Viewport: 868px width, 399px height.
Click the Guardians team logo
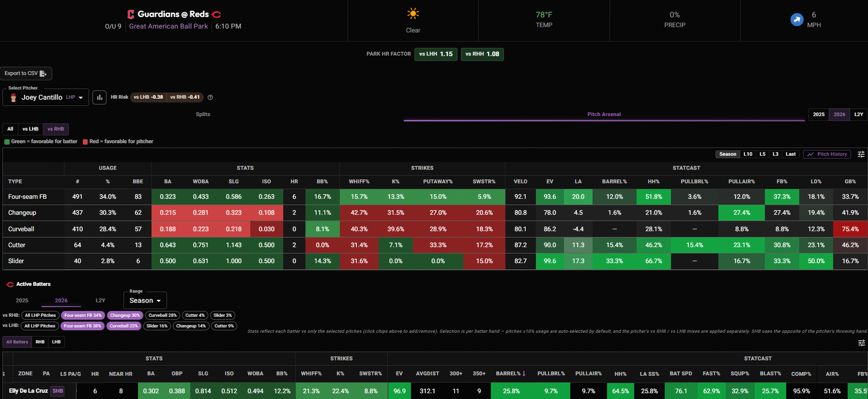[x=131, y=14]
